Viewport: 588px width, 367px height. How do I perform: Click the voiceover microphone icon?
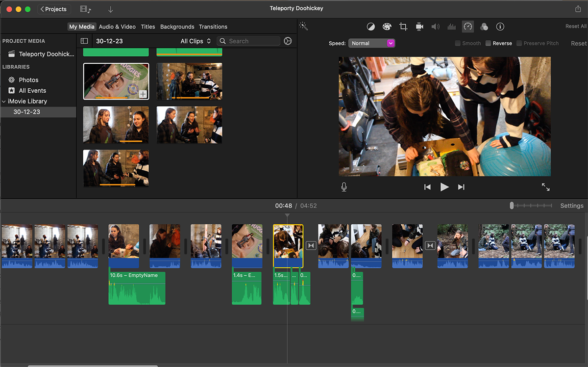click(344, 187)
